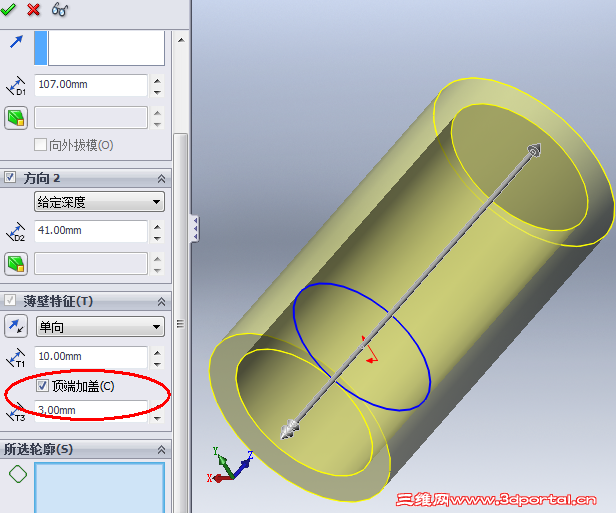
Task: Collapse the 方向 2 section header
Action: 161,179
